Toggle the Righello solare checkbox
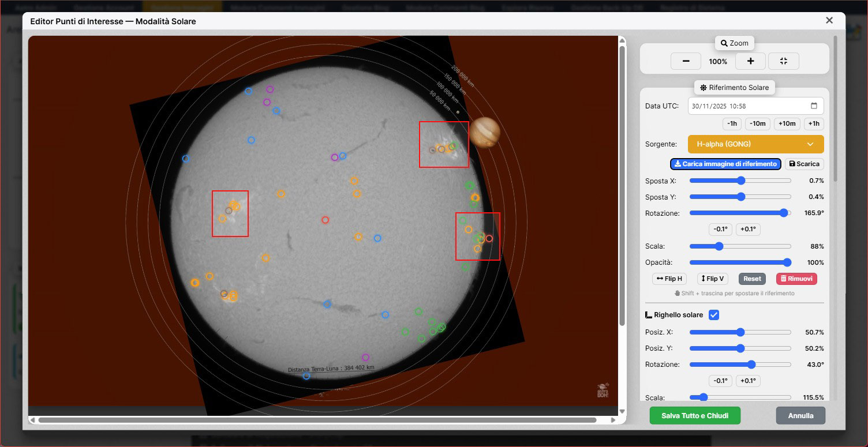This screenshot has width=868, height=447. point(714,315)
